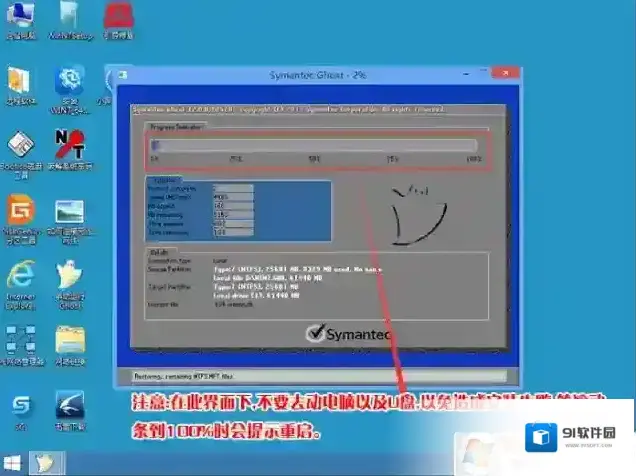This screenshot has height=476, width=636.
Task: Launch Internet Explorer from the desktop
Action: point(19,276)
